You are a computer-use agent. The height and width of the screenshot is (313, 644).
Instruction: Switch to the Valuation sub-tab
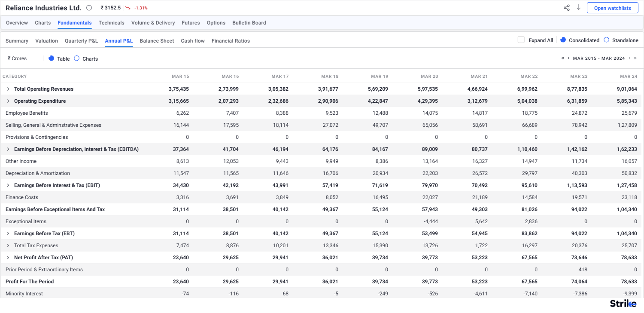coord(46,41)
